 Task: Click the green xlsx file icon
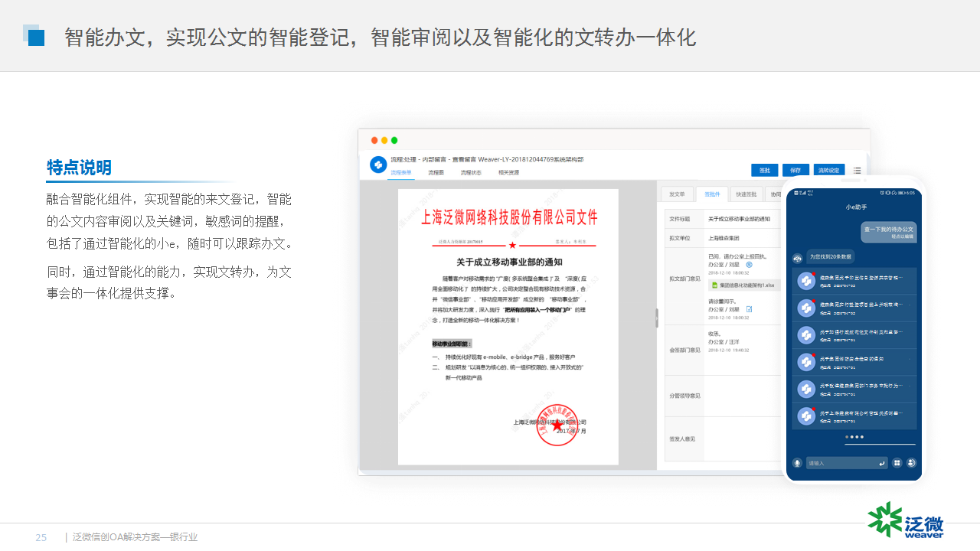coord(714,285)
